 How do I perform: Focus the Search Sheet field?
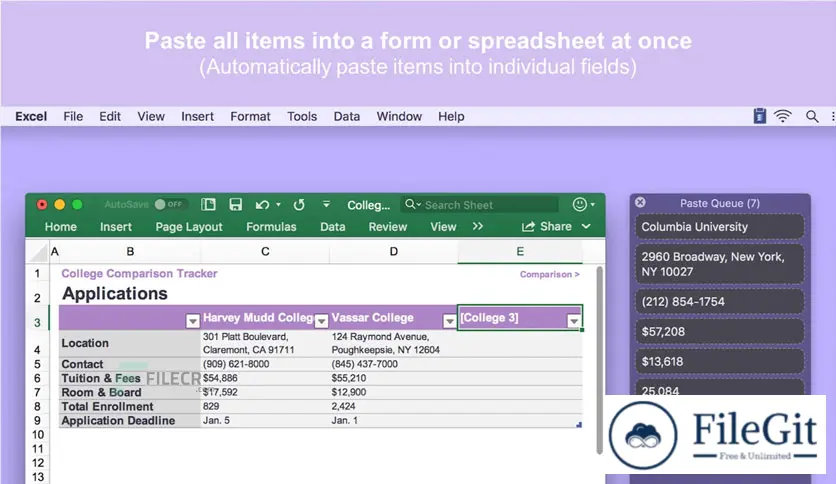click(x=479, y=205)
